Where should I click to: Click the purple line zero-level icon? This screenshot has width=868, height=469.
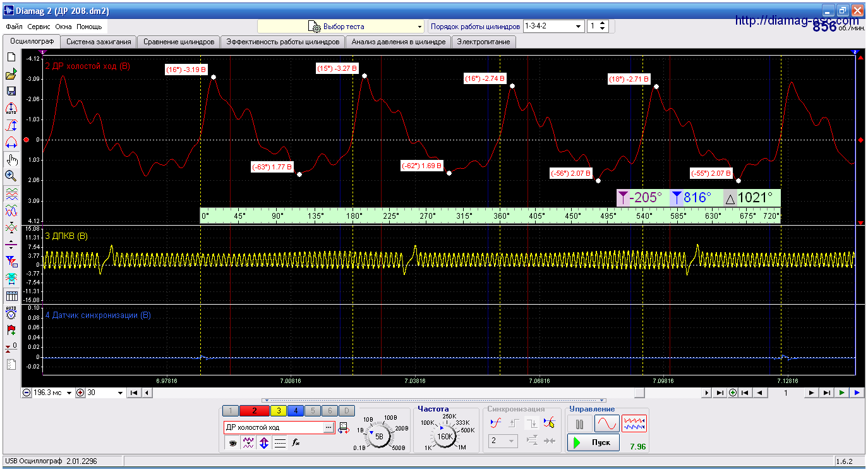[x=11, y=244]
